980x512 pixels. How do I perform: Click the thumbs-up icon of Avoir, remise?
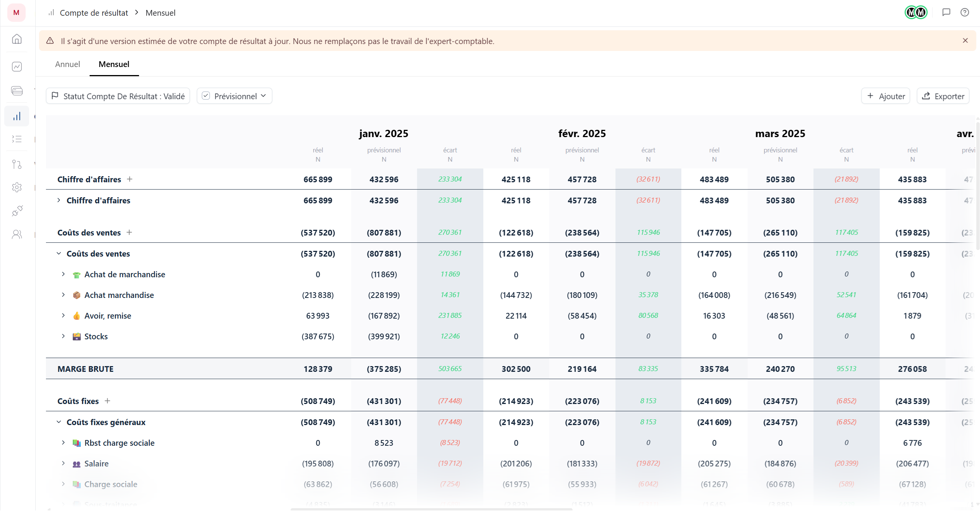(x=77, y=316)
